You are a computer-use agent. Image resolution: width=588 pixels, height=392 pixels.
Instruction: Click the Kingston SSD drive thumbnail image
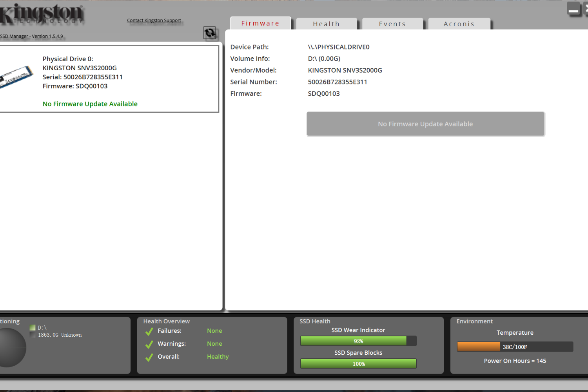pyautogui.click(x=16, y=77)
